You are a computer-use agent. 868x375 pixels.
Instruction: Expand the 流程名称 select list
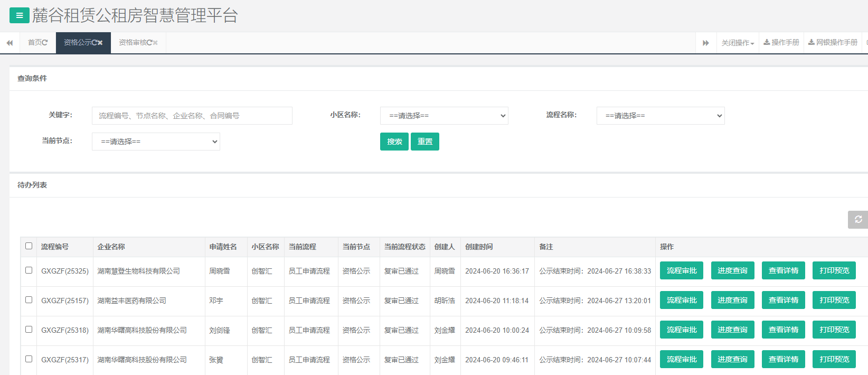tap(660, 116)
